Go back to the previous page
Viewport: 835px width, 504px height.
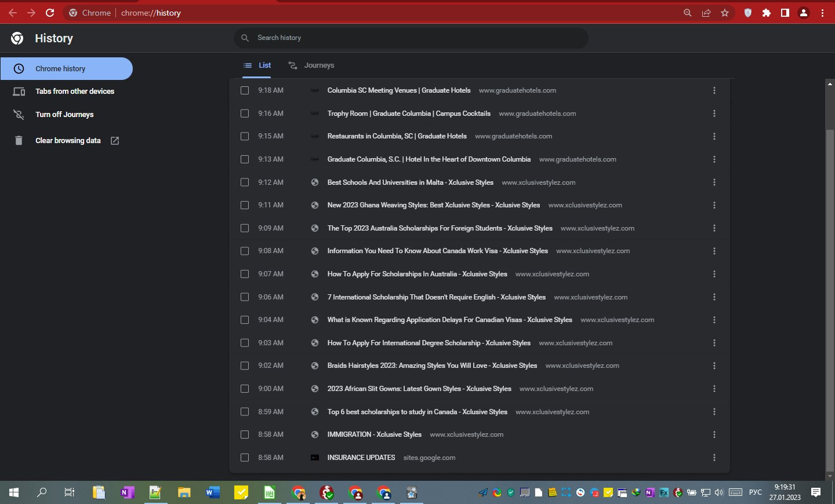click(x=13, y=13)
